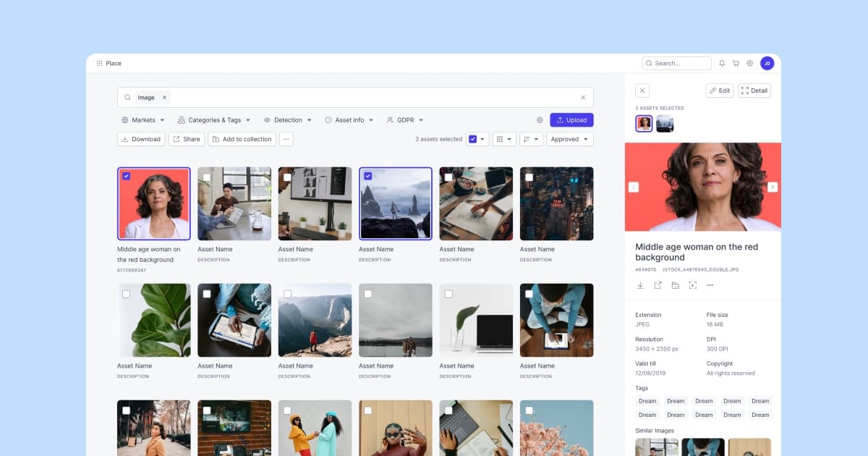
Task: Click the '12/08/2019' valid till date
Action: click(x=649, y=373)
